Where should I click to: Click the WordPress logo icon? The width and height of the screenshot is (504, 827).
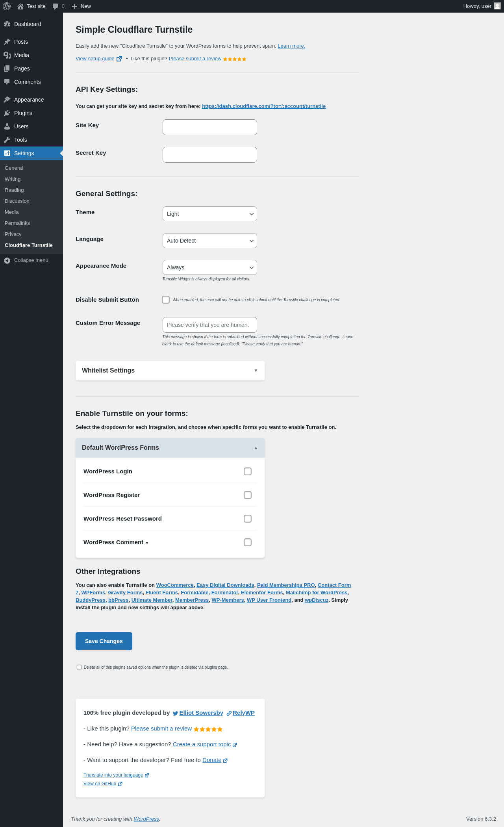tap(7, 6)
